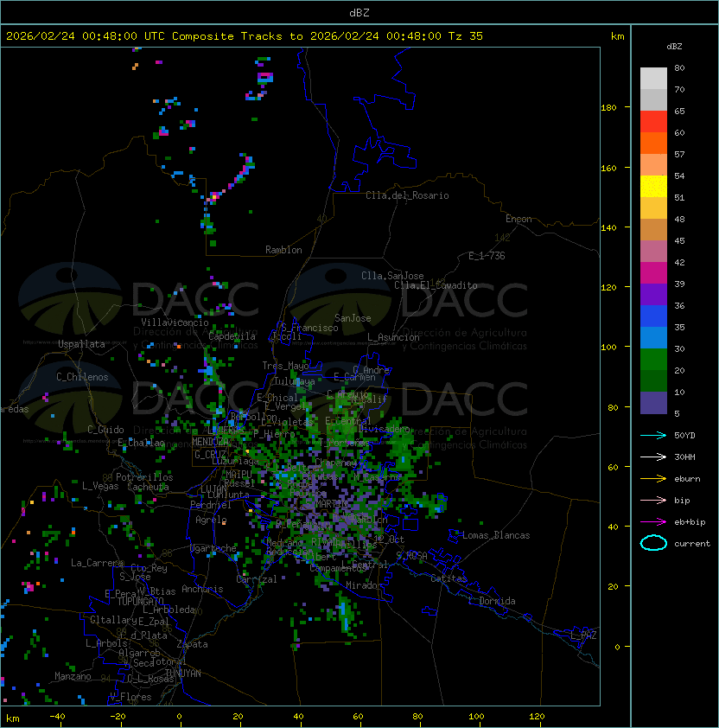Click the 'Anchoris' map label
The image size is (719, 728).
(x=202, y=589)
